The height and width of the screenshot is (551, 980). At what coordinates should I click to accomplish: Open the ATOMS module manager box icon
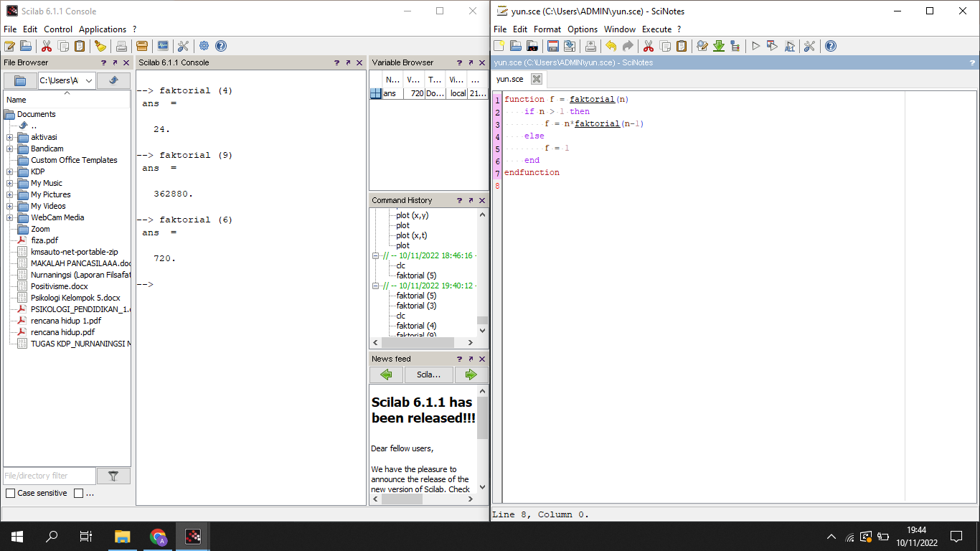[142, 46]
